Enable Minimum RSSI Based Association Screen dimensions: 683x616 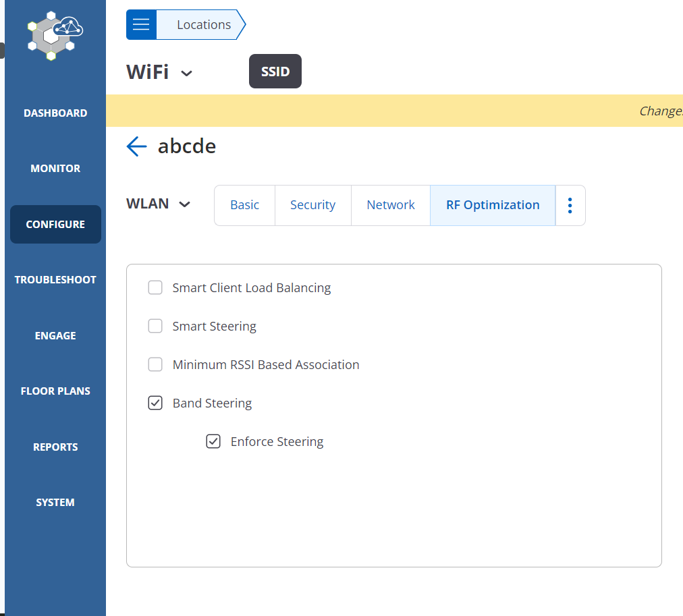(x=155, y=364)
